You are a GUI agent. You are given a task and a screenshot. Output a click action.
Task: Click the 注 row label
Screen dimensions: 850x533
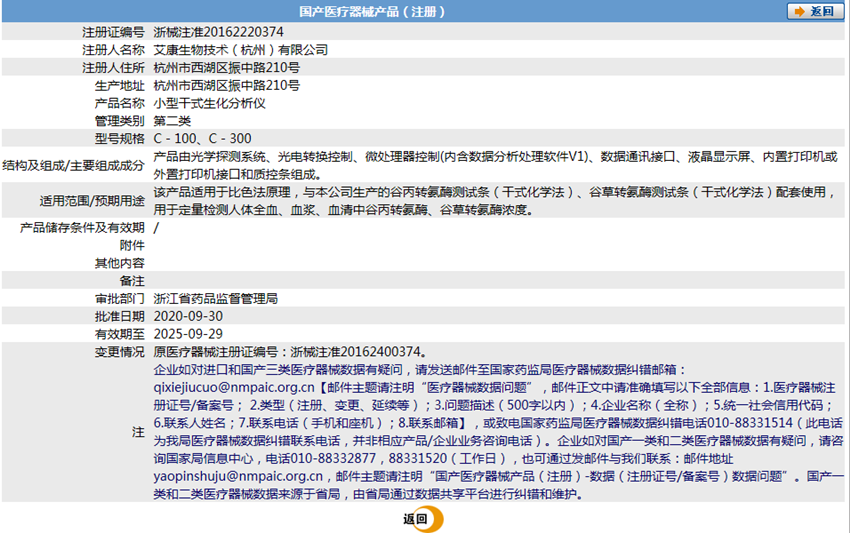[x=138, y=432]
